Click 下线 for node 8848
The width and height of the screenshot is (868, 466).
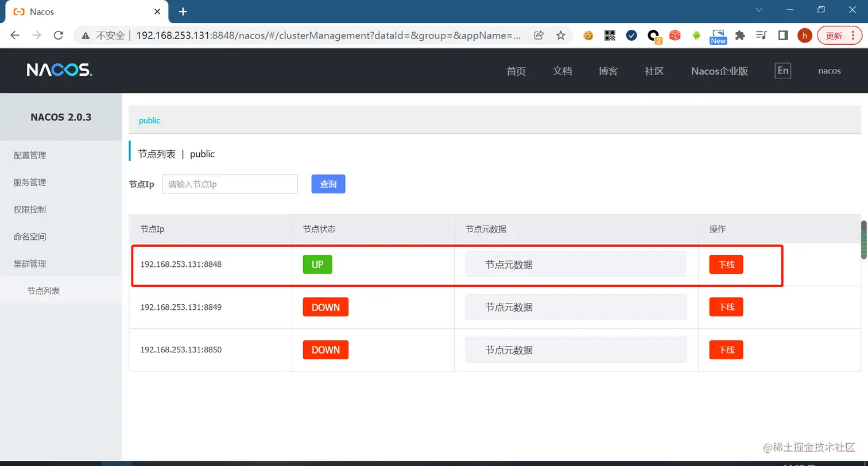pos(726,265)
